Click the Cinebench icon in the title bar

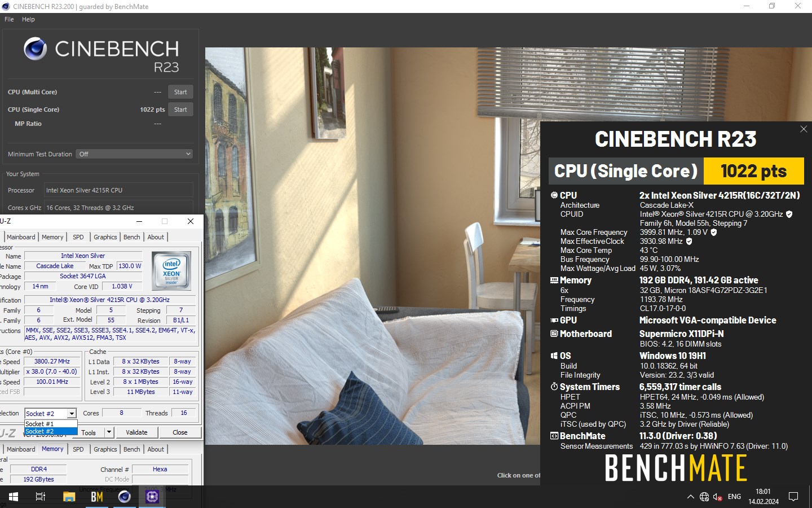[6, 6]
